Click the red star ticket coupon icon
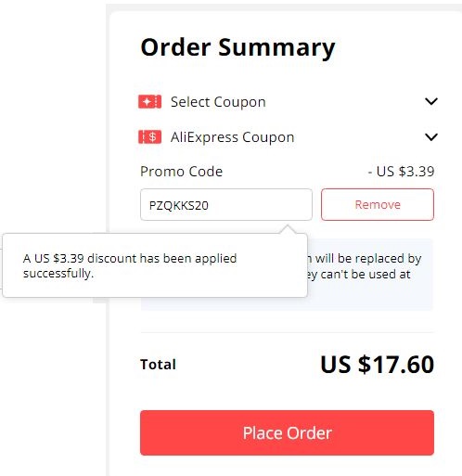Image resolution: width=462 pixels, height=476 pixels. (149, 101)
